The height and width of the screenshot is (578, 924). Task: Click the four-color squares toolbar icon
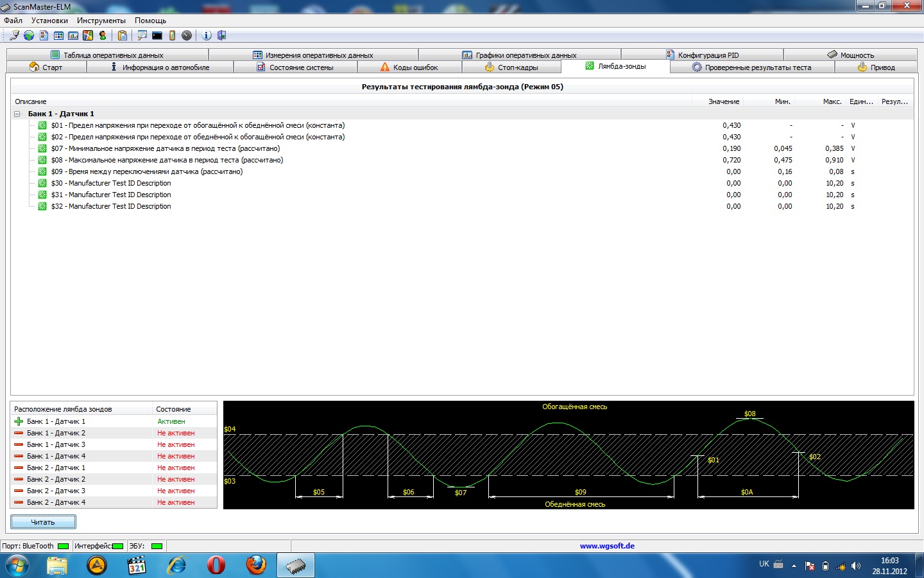point(88,35)
